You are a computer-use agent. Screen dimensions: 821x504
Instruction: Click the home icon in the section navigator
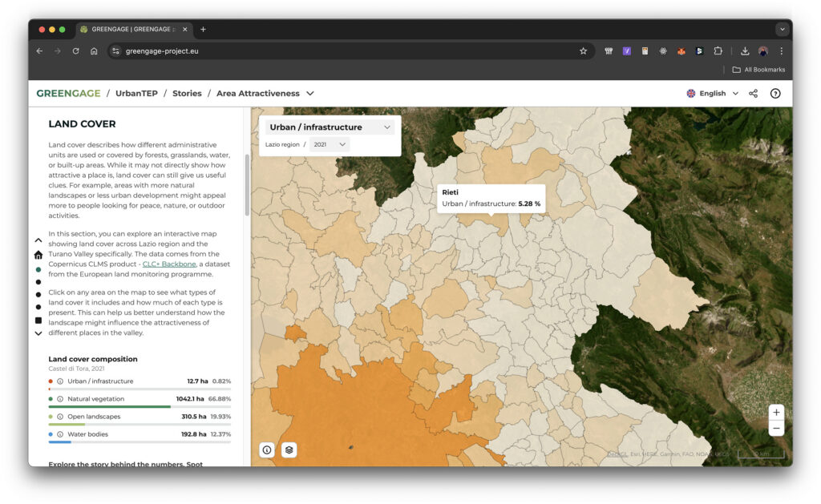[x=37, y=253]
